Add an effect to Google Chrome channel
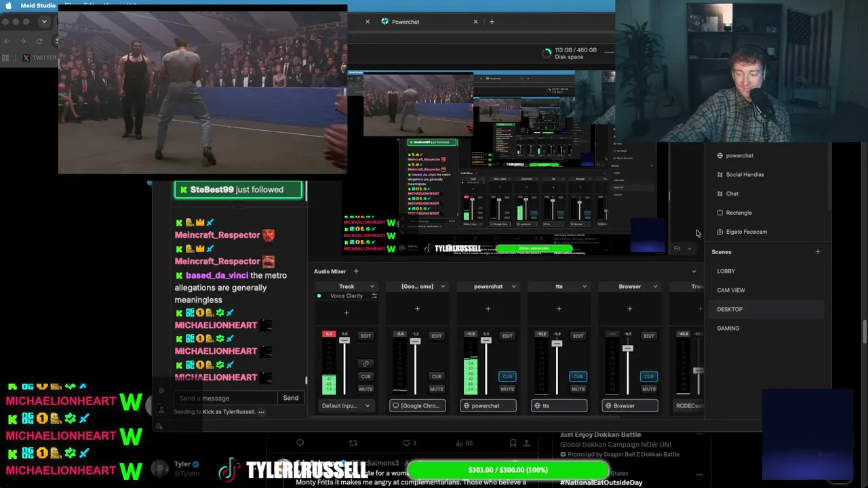This screenshot has height=488, width=868. 417,309
